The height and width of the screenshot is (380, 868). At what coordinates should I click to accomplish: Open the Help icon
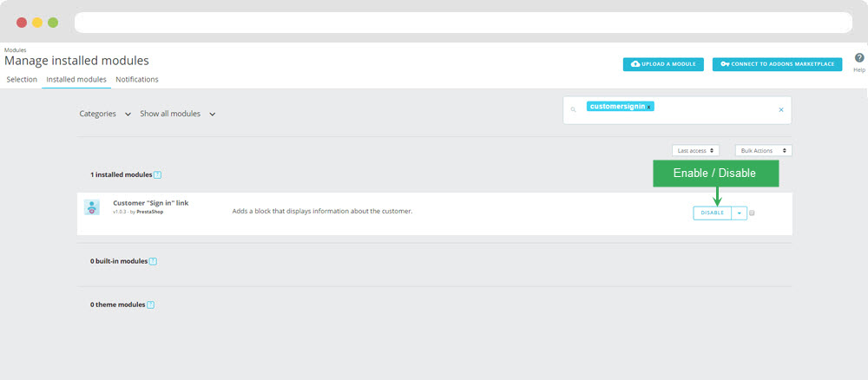[x=859, y=57]
